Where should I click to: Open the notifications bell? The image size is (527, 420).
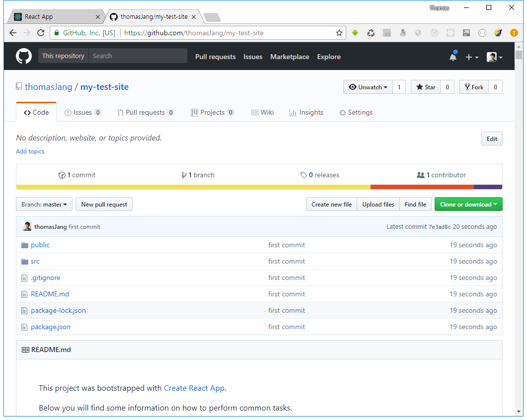tap(453, 57)
